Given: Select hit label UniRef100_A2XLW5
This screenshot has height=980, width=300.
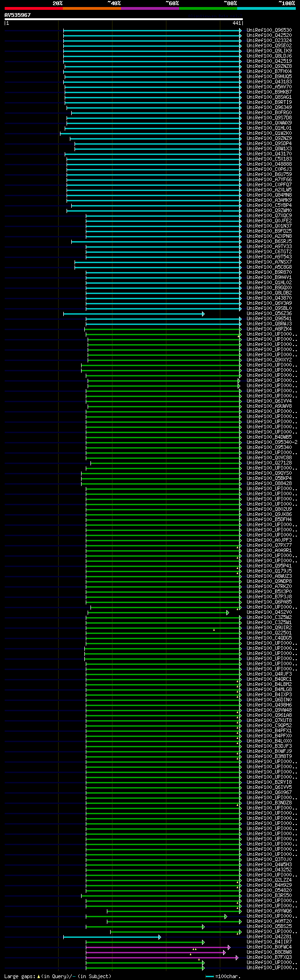Looking at the screenshot, I should (x=269, y=190).
